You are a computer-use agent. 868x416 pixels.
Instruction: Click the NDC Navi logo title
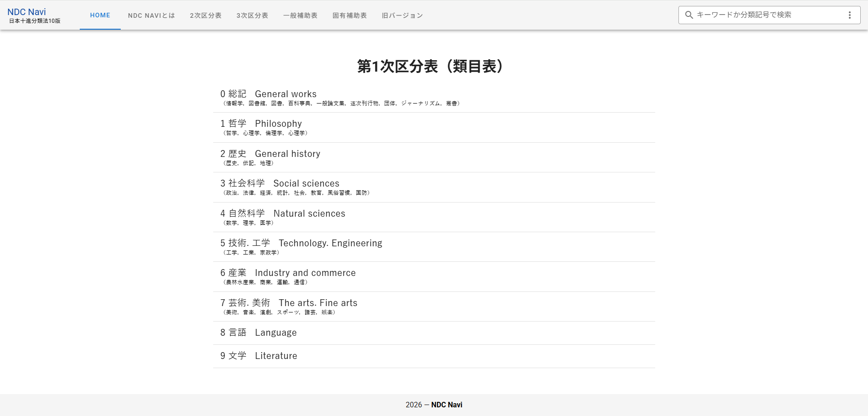pyautogui.click(x=27, y=12)
